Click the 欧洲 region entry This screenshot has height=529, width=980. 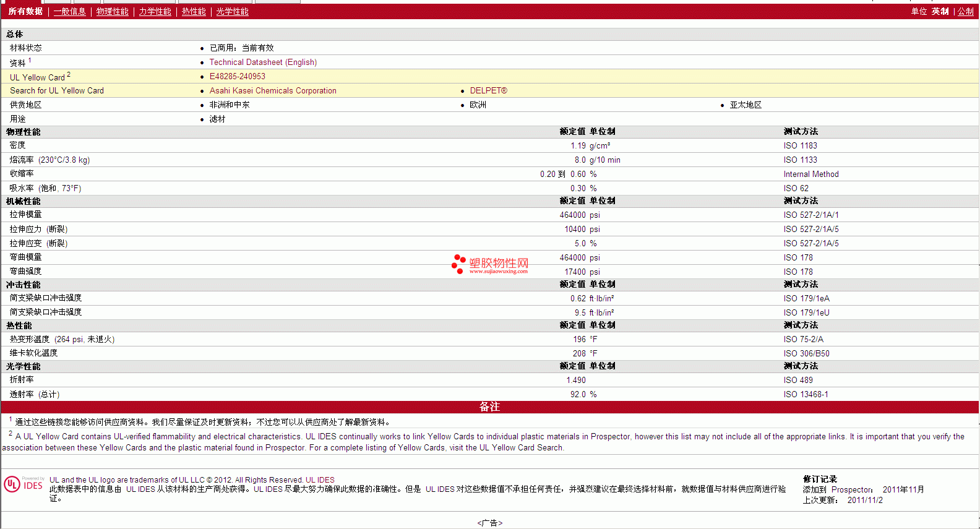click(478, 105)
